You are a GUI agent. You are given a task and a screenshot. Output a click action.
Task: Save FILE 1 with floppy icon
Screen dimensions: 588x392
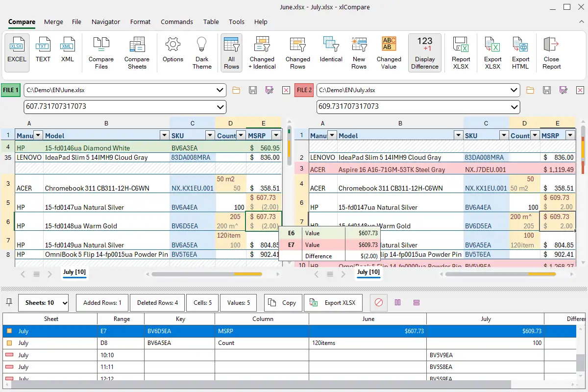point(253,90)
